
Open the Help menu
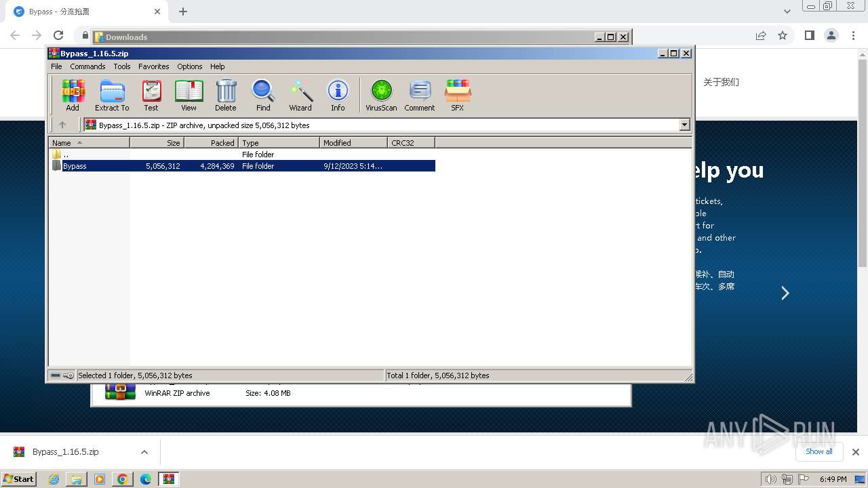(x=217, y=66)
